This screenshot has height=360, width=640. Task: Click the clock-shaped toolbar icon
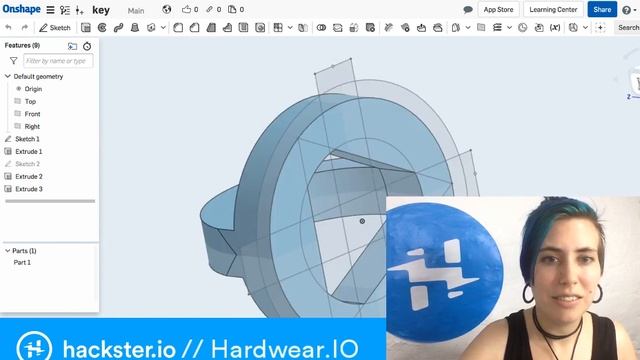522,28
